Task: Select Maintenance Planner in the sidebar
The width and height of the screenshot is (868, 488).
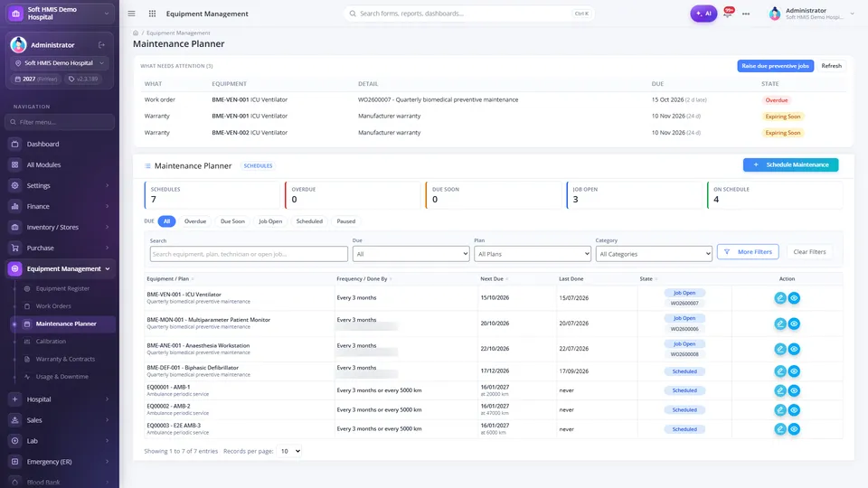Action: 63,324
